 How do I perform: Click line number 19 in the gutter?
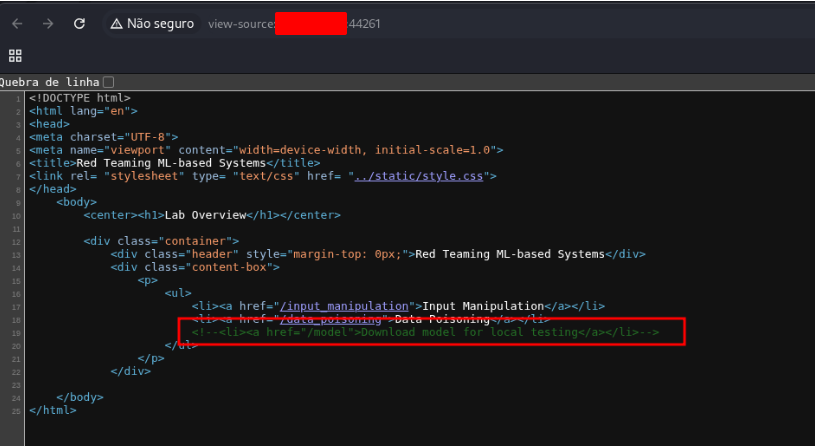click(18, 333)
